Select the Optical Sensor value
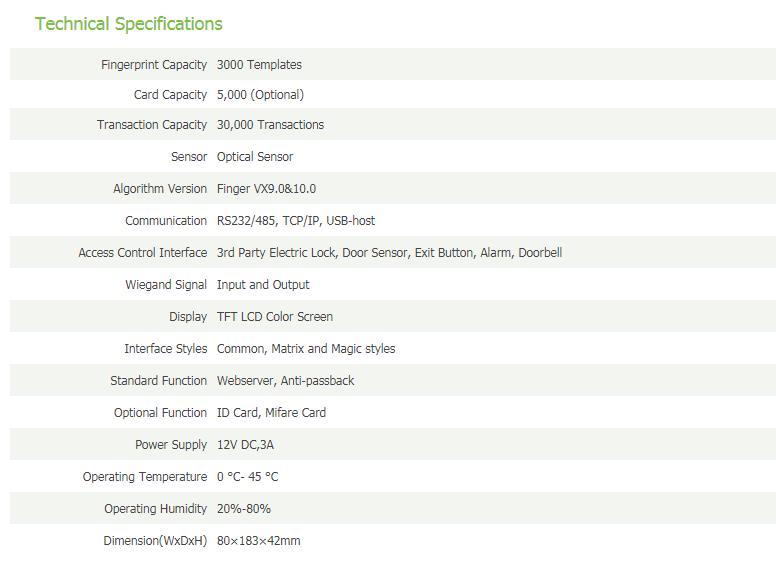Image resolution: width=776 pixels, height=565 pixels. coord(255,157)
